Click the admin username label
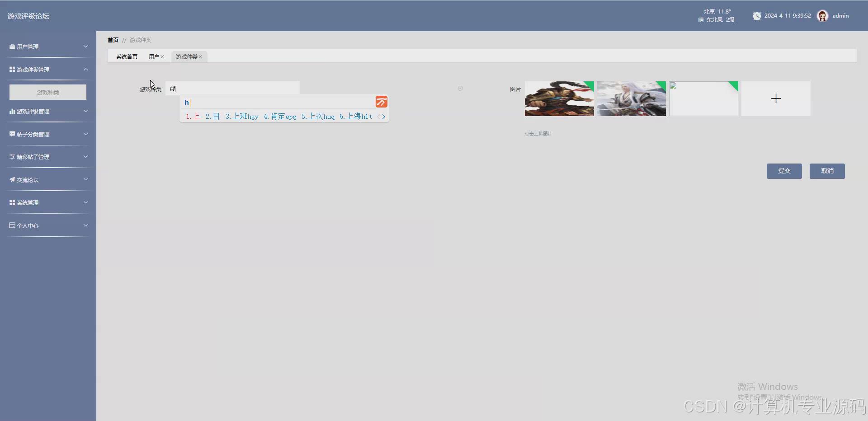 point(840,16)
